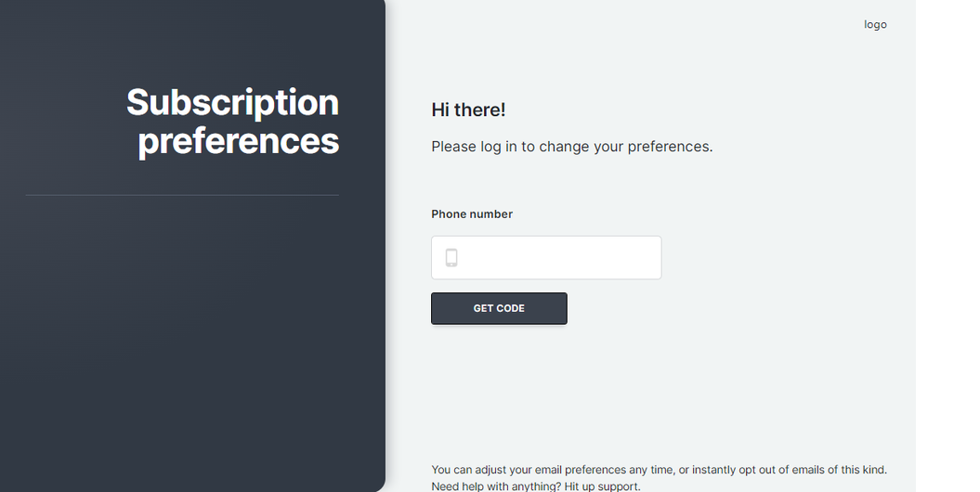Viewport: 980px width, 492px height.
Task: Click the phone icon in the input
Action: [451, 258]
